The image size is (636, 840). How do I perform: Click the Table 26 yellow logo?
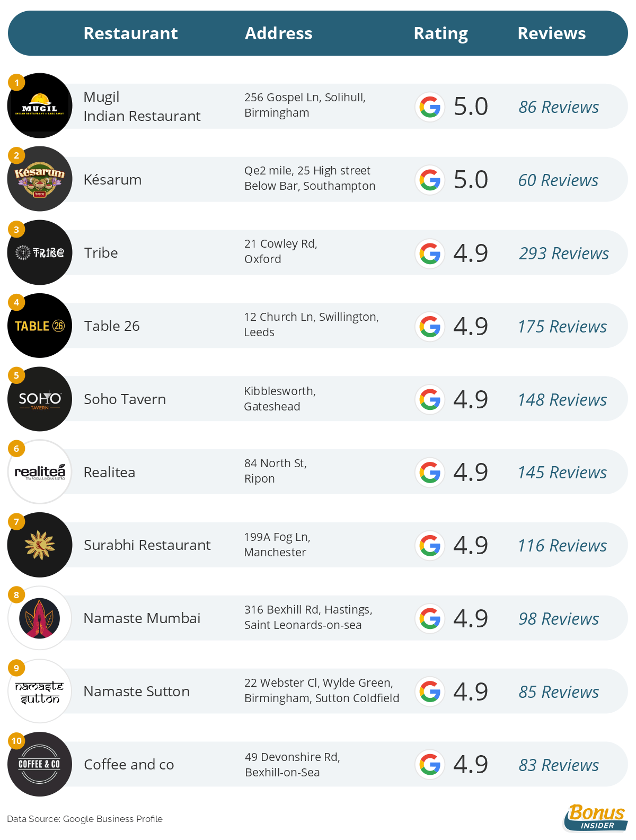pos(40,326)
